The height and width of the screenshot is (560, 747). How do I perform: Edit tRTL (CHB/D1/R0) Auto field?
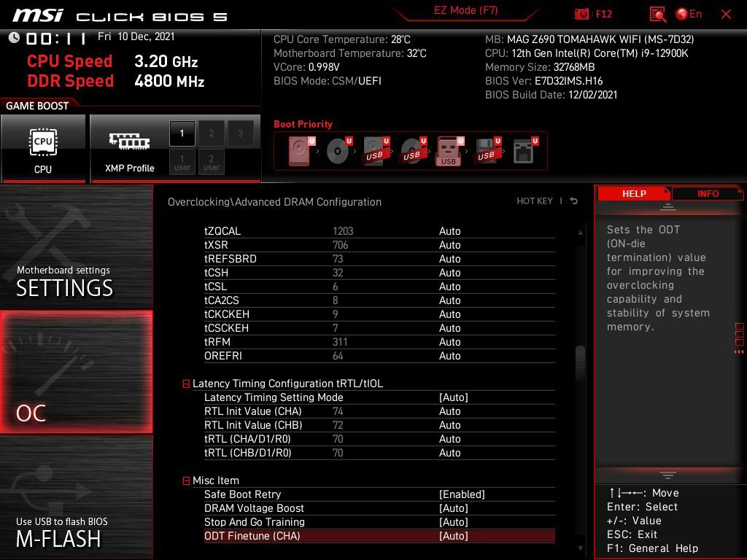[449, 452]
